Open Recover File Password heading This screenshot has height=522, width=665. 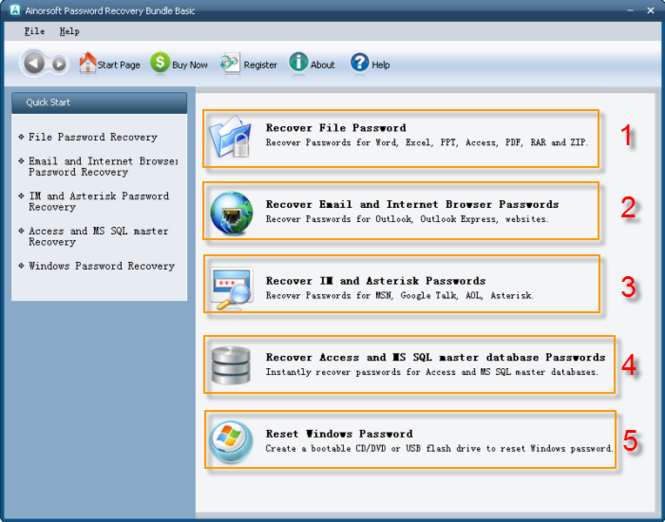pos(336,128)
